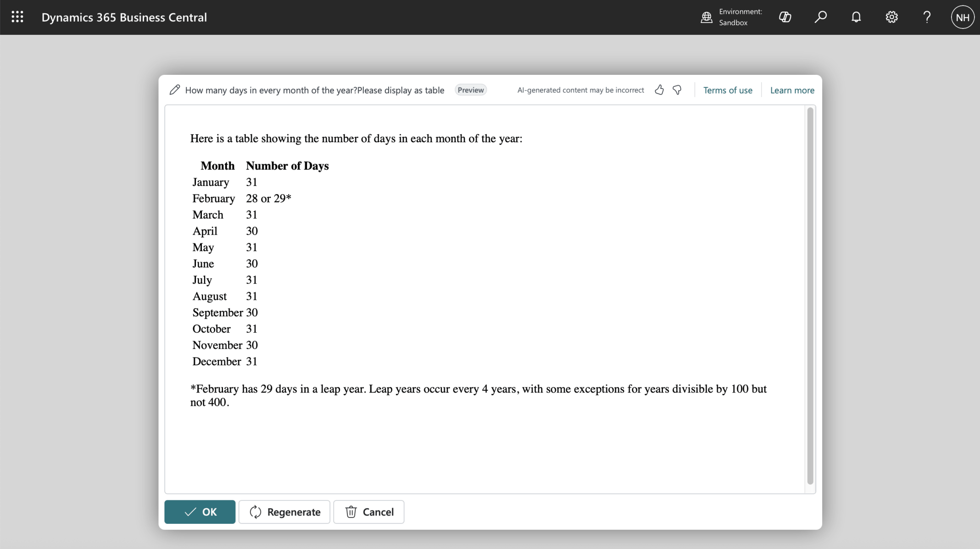Click the Preview badge label

click(470, 90)
